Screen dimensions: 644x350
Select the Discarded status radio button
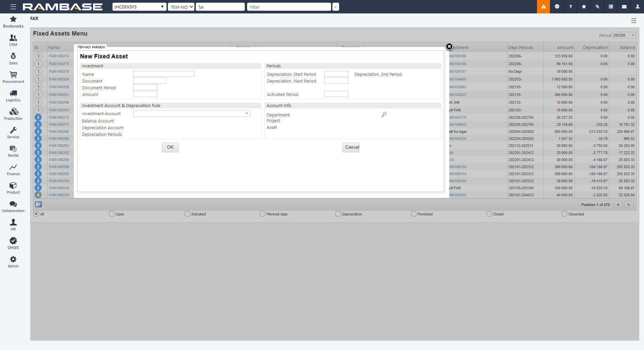point(564,214)
